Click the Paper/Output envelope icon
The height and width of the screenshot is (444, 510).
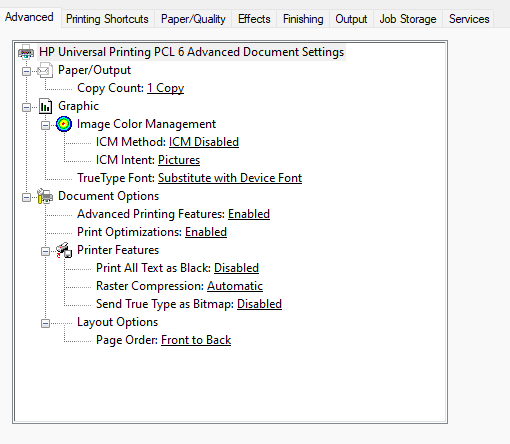tap(45, 70)
